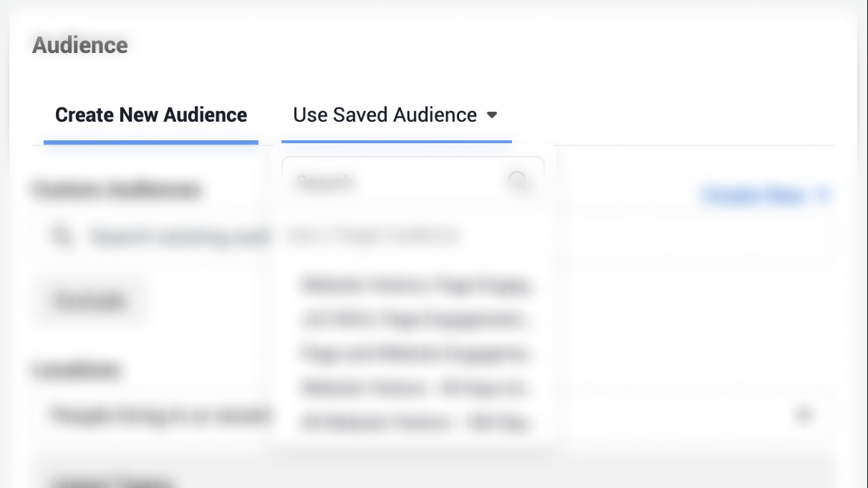The height and width of the screenshot is (488, 868).
Task: Open the Use Saved Audience dropdown
Action: (x=384, y=115)
